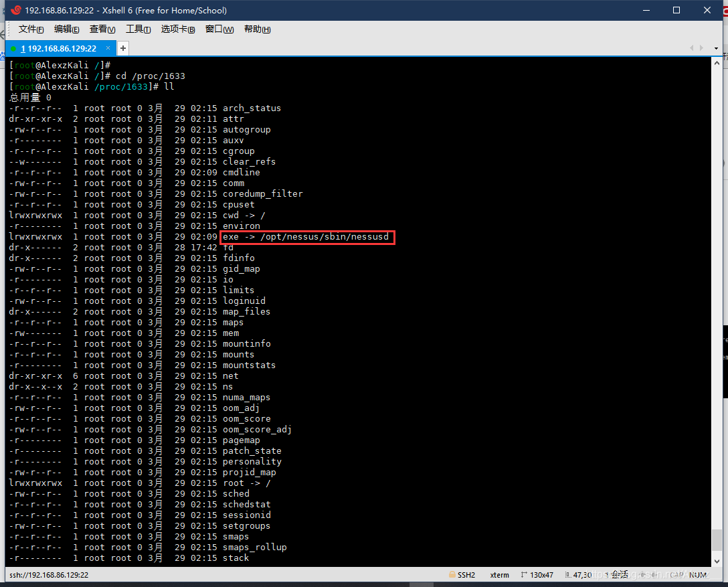Click the gid_map file name
Viewport: 728px width, 587px height.
pyautogui.click(x=242, y=269)
